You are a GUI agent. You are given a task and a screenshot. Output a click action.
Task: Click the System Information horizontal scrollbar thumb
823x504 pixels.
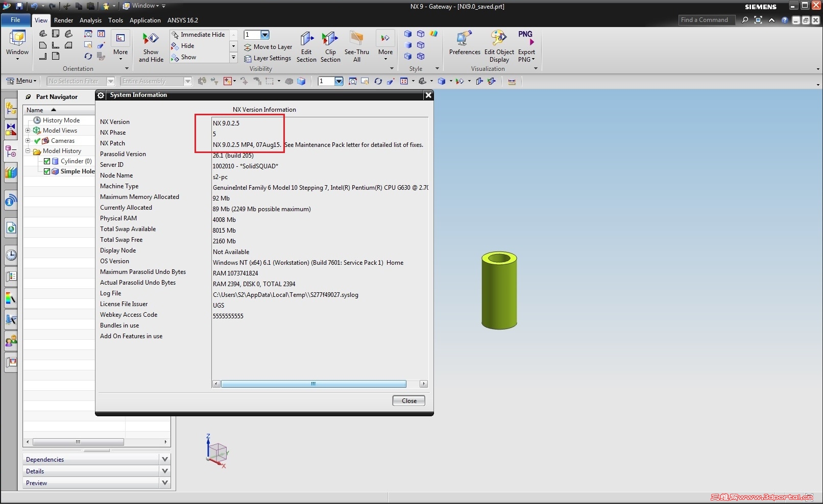[x=313, y=384]
